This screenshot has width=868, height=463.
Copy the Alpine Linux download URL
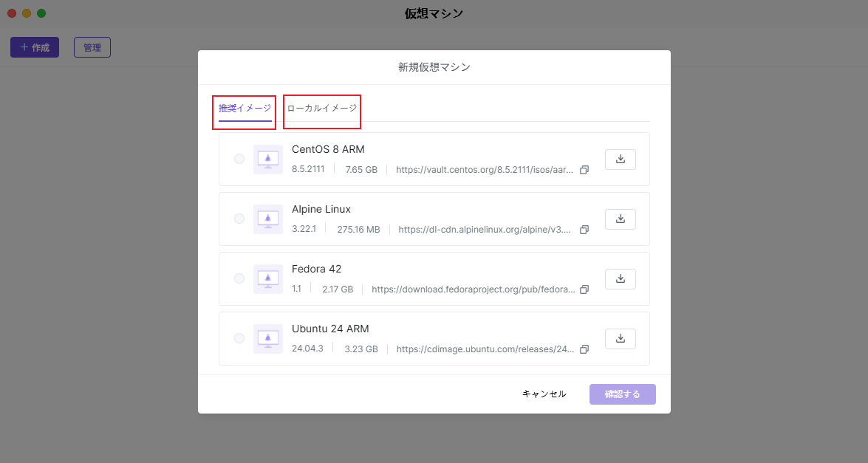pos(584,230)
